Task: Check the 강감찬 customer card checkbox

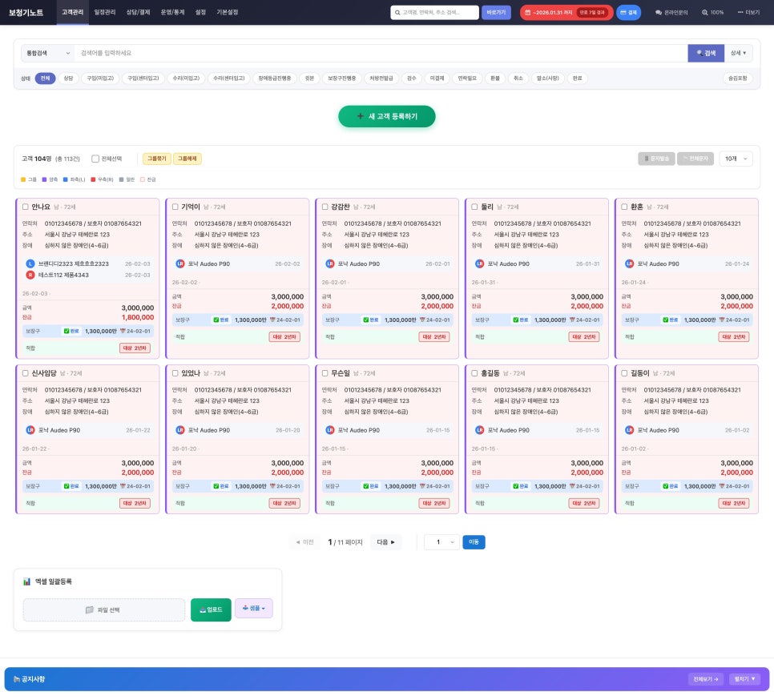Action: click(325, 207)
